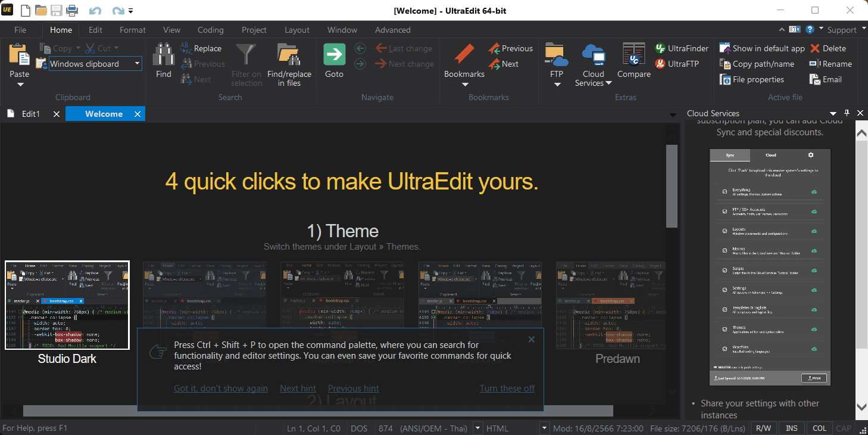Toggle R/W read-write mode in status bar
The height and width of the screenshot is (435, 868).
click(x=763, y=428)
